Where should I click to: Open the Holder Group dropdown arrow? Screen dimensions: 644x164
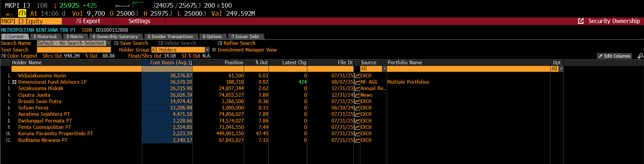[x=207, y=50]
